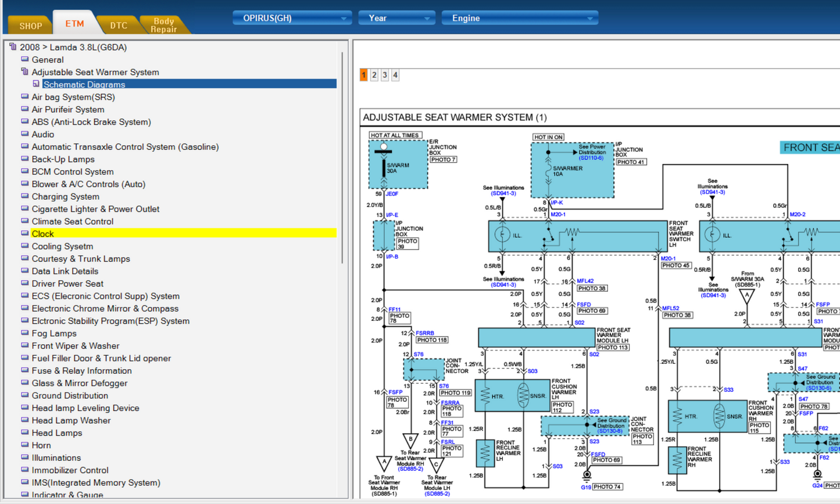Click the book icon beside Cigarette Lighter & Power Outlet
This screenshot has width=840, height=504.
tap(24, 209)
